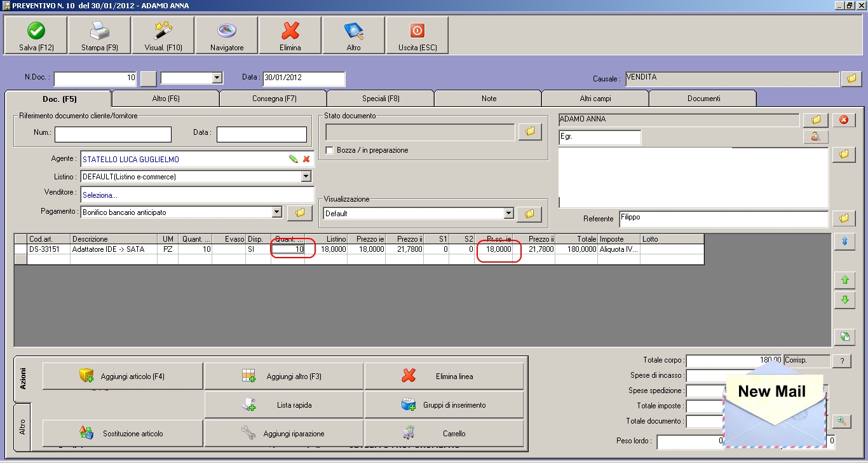Open folder lookup beside Referente

[x=844, y=219]
